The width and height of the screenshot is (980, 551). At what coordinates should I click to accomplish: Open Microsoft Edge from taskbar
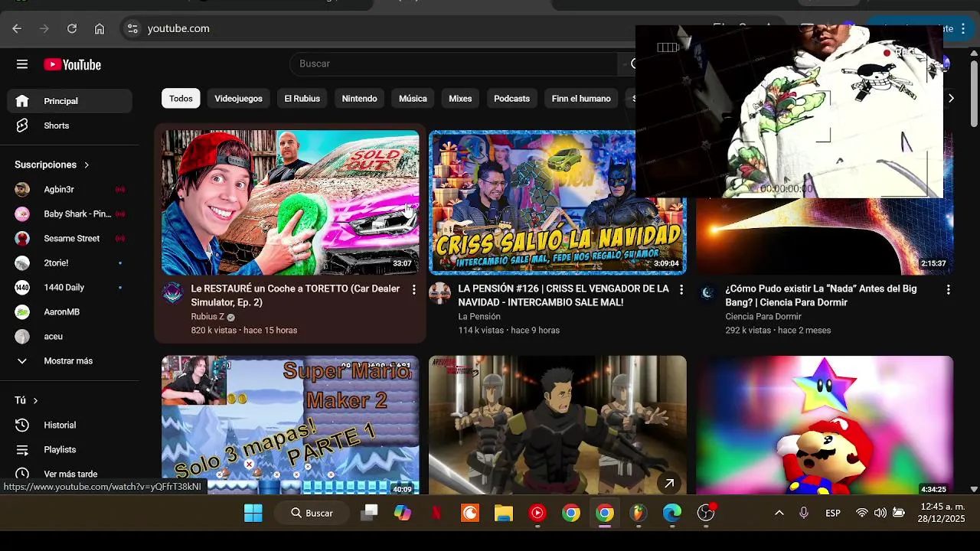click(672, 514)
